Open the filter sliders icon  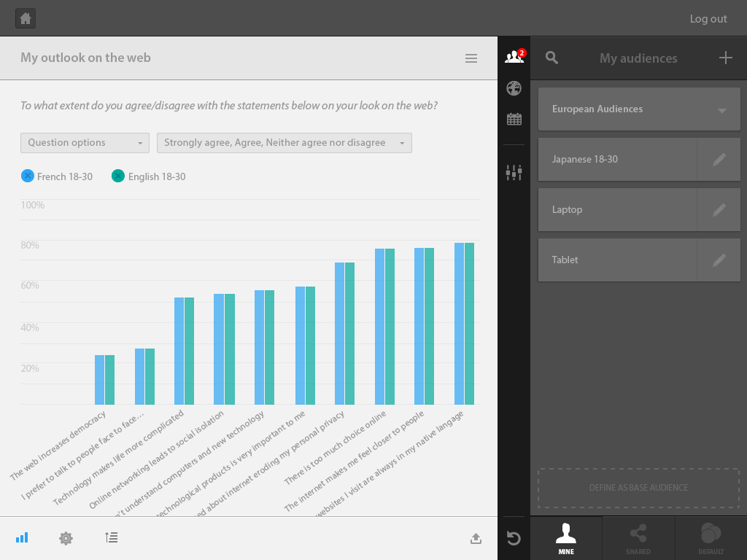click(x=514, y=172)
